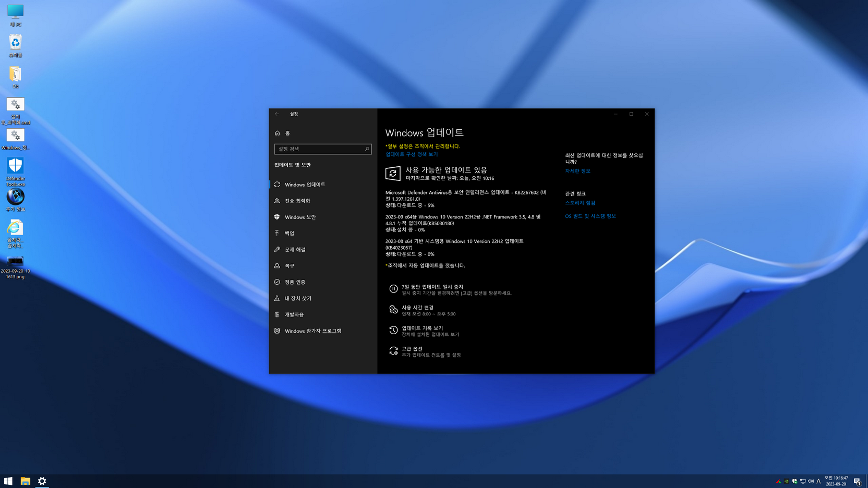The image size is (868, 488).
Task: Select the Etc folder on desktop
Action: 15,77
